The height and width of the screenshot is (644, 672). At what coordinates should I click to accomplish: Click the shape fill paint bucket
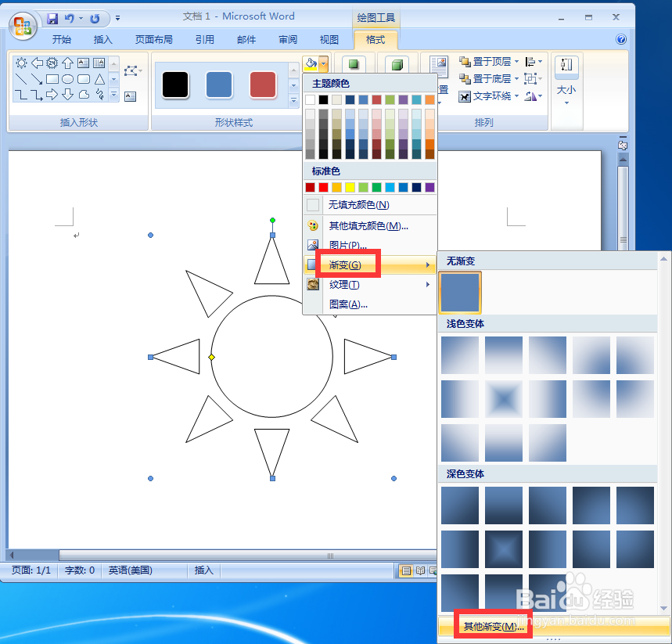[x=311, y=64]
